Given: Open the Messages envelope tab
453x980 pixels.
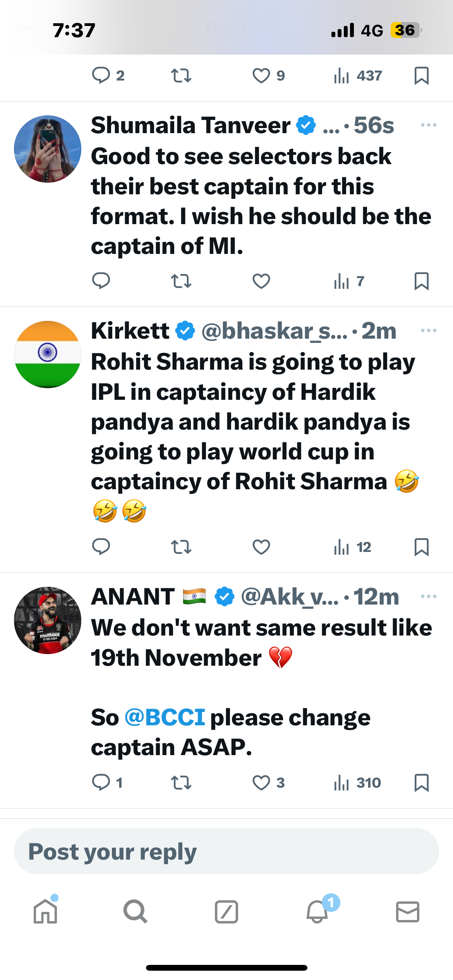Looking at the screenshot, I should click(x=407, y=911).
